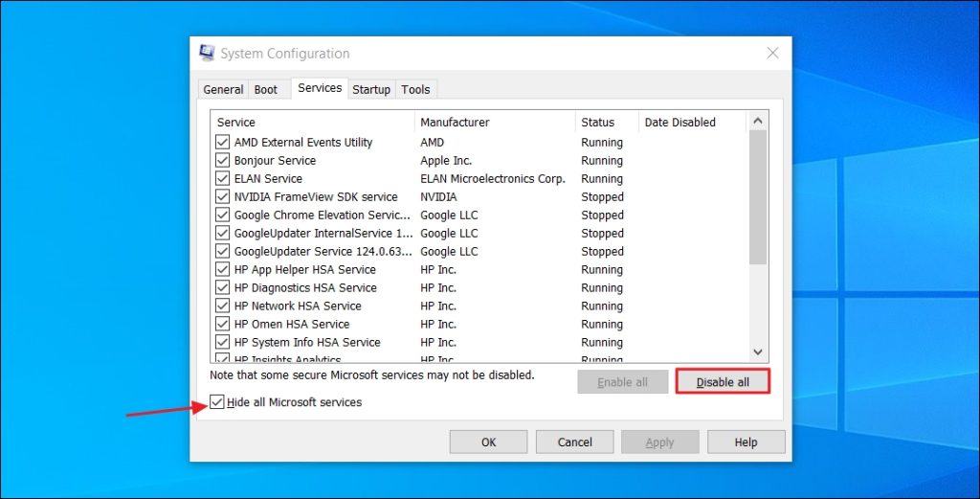Image resolution: width=980 pixels, height=499 pixels.
Task: Uncheck the ELAN Service checkbox
Action: click(223, 179)
